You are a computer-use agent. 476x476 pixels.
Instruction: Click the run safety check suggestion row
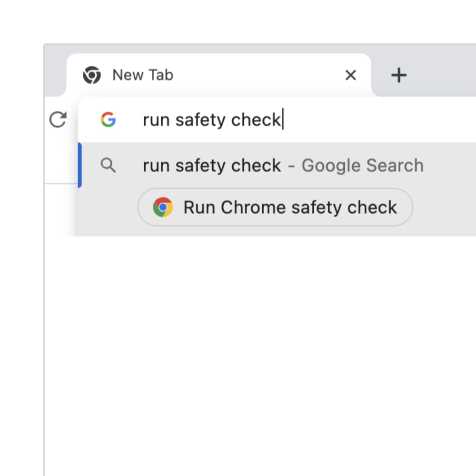(x=238, y=165)
